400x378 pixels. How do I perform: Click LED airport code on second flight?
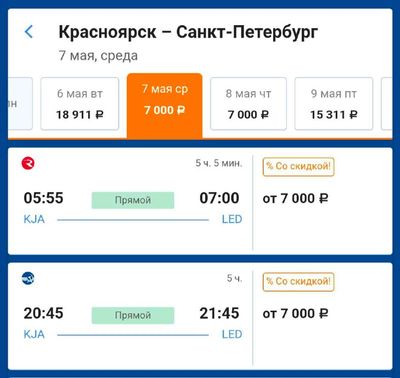pyautogui.click(x=232, y=334)
